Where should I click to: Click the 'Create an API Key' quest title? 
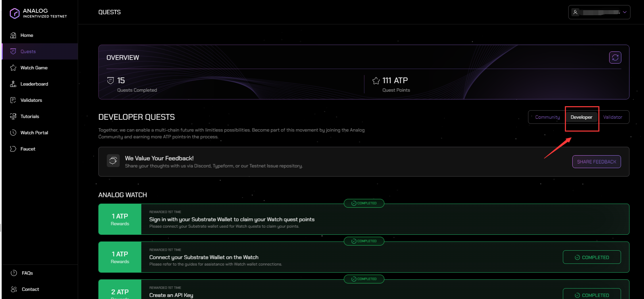pyautogui.click(x=171, y=295)
